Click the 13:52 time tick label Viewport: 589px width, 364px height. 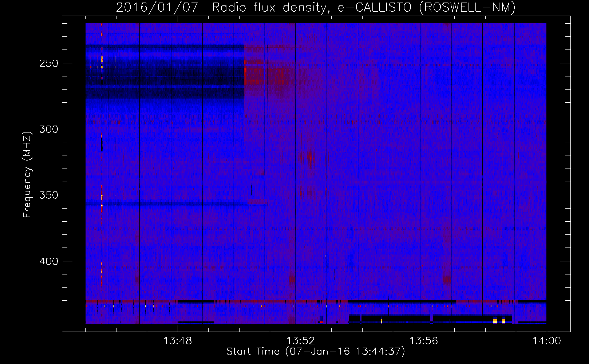click(301, 341)
